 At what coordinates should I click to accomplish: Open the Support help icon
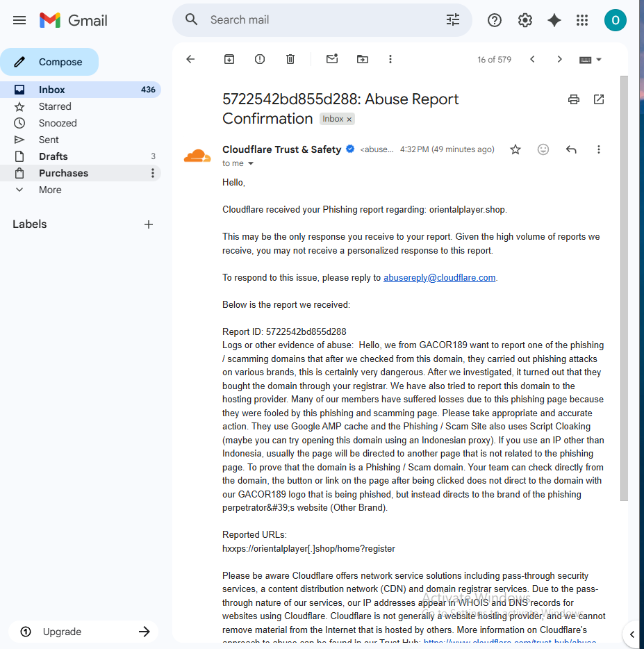pos(494,20)
